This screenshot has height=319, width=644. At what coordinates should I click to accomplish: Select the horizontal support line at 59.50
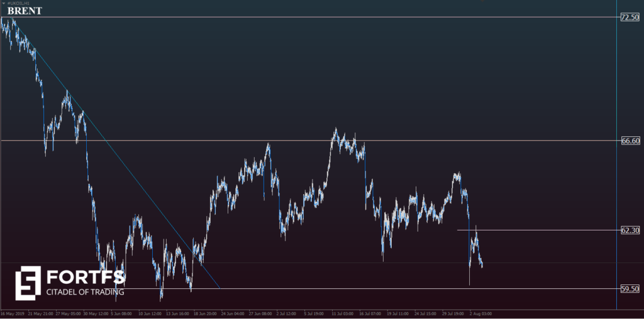click(377, 289)
